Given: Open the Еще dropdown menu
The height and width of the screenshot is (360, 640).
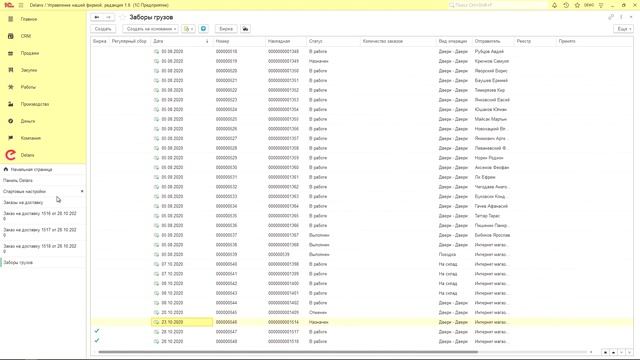Looking at the screenshot, I should 623,29.
